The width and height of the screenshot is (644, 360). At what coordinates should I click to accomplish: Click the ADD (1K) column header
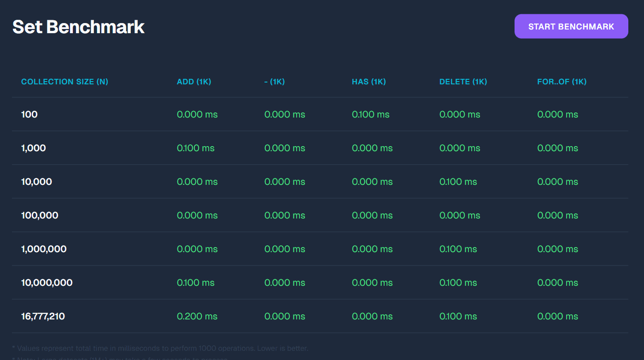[x=193, y=82]
